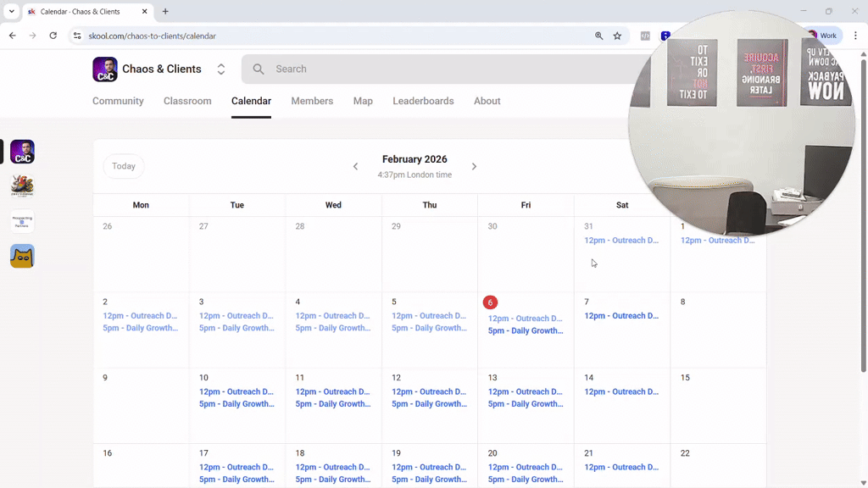Image resolution: width=868 pixels, height=488 pixels.
Task: Expand the community switcher next to Chaos & Clients
Action: point(220,69)
